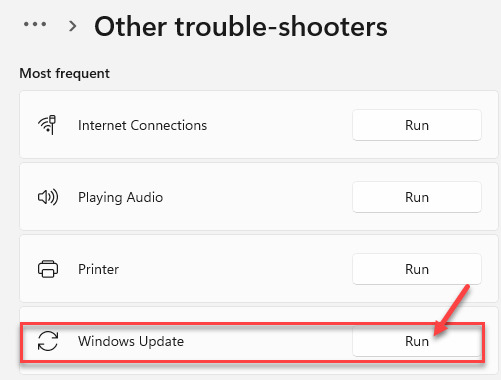Click the Playing Audio speaker icon
The height and width of the screenshot is (380, 501).
pyautogui.click(x=48, y=197)
